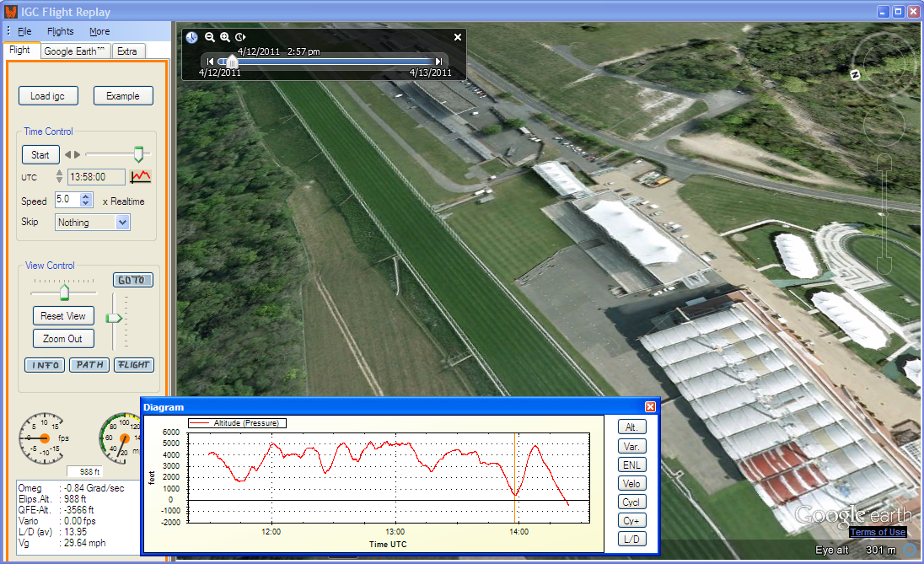The width and height of the screenshot is (924, 564).
Task: Jump to the end of the timeline
Action: click(438, 62)
